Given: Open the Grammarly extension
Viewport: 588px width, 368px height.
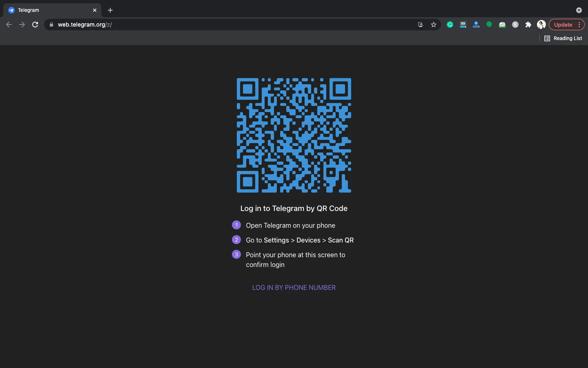Looking at the screenshot, I should 450,25.
